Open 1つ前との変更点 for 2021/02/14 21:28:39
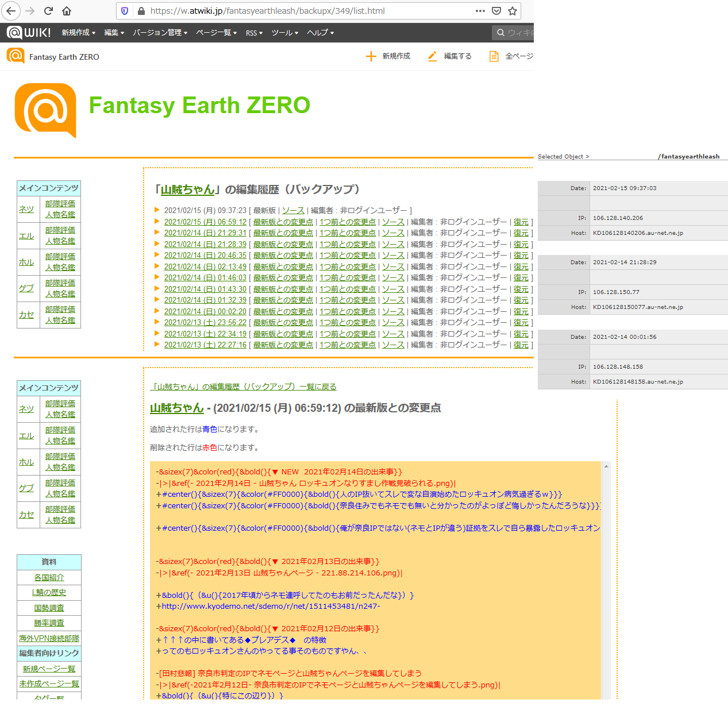Viewport: 728px width, 707px height. coord(348,245)
